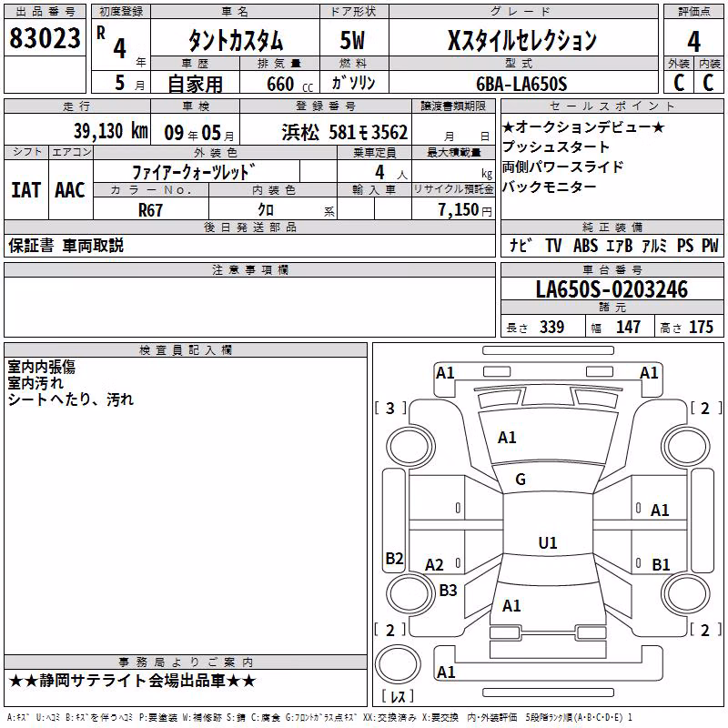This screenshot has height=728, width=728.
Task: Select transmission value IAT
Action: pyautogui.click(x=26, y=190)
